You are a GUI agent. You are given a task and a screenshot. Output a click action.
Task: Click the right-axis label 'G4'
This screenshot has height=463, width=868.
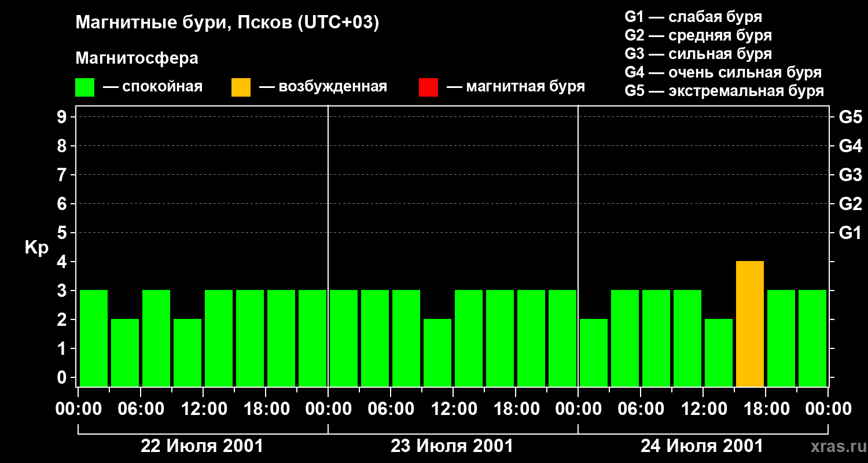(x=850, y=146)
